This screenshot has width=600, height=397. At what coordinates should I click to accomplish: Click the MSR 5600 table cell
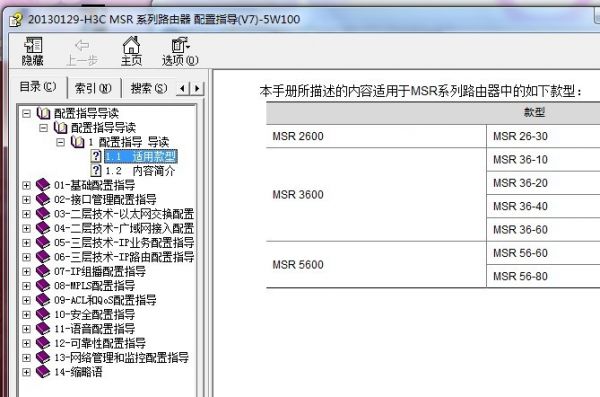(376, 265)
